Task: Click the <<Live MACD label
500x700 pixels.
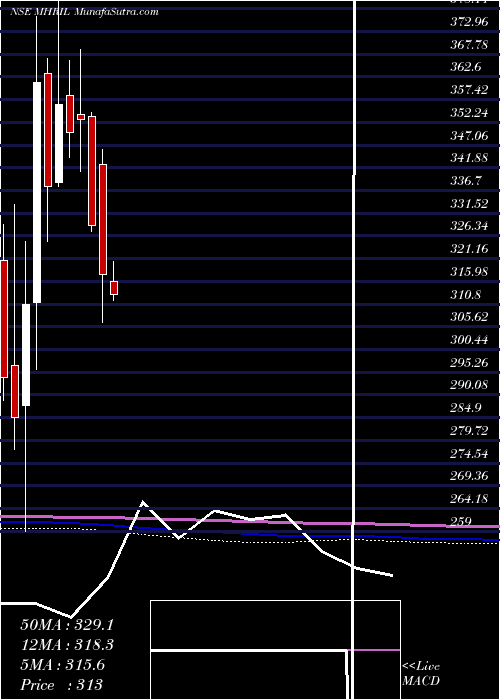Action: point(421,674)
